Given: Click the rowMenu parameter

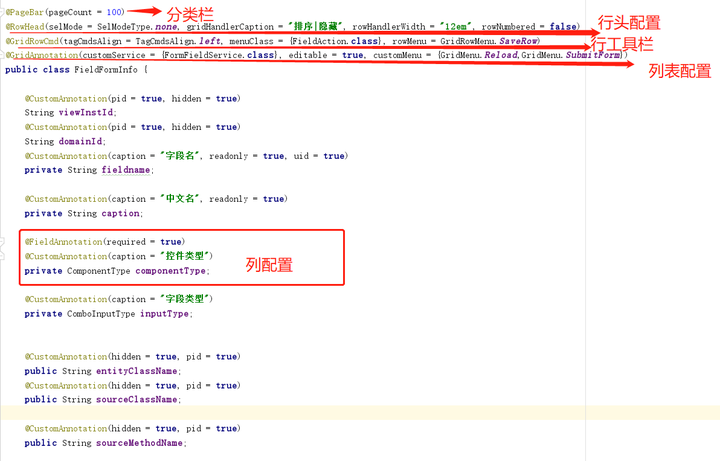Looking at the screenshot, I should pos(409,41).
